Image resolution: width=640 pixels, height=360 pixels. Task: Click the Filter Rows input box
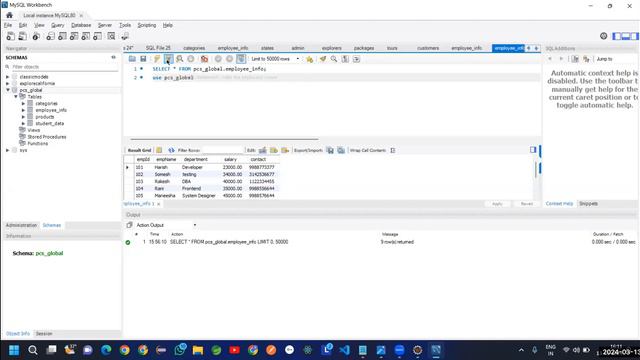click(x=222, y=150)
